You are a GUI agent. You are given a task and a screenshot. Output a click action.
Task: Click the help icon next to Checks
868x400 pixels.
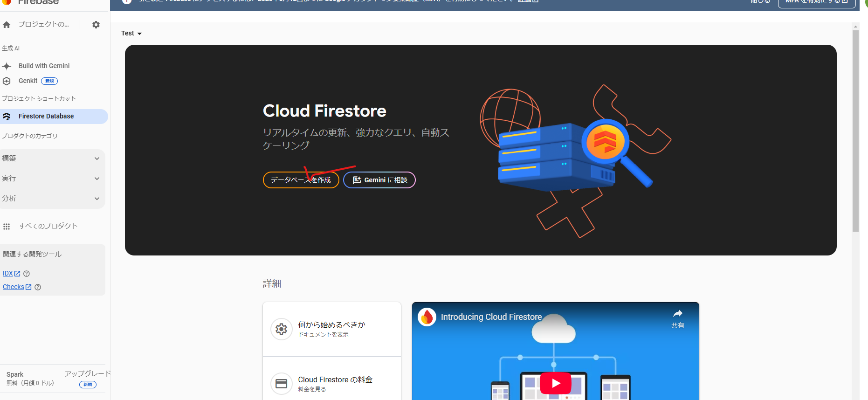pos(38,287)
